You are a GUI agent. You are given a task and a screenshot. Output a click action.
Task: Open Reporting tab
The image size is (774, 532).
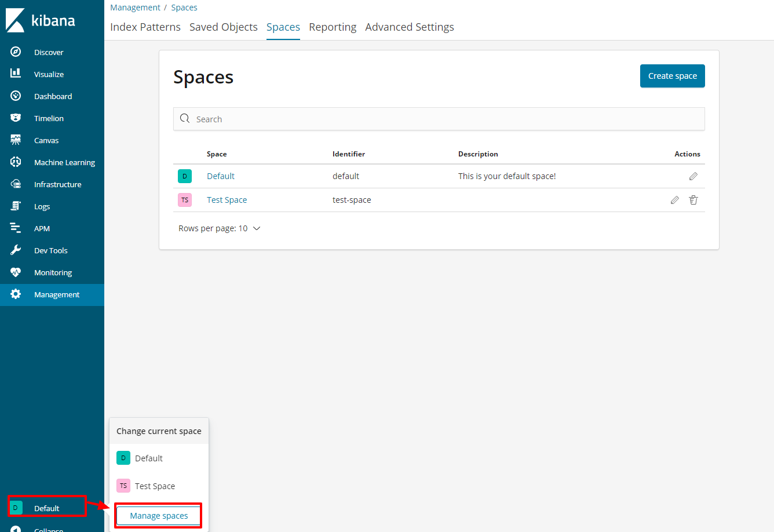[333, 27]
